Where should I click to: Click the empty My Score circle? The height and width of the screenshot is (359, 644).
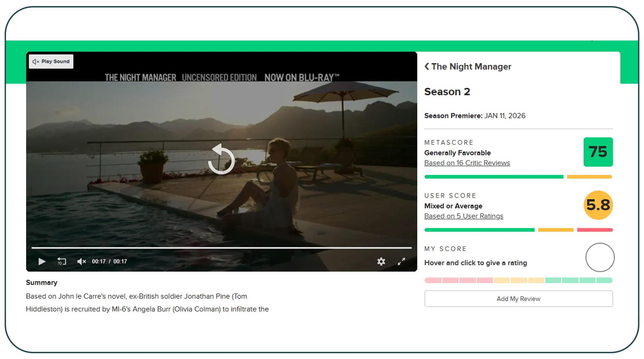click(x=600, y=257)
